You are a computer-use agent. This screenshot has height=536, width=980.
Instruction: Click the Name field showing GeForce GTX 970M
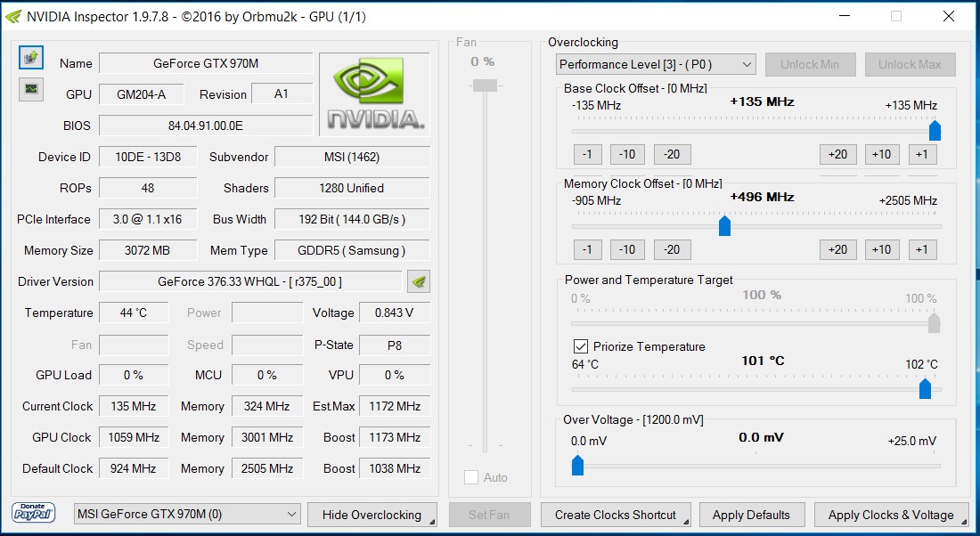tap(206, 63)
